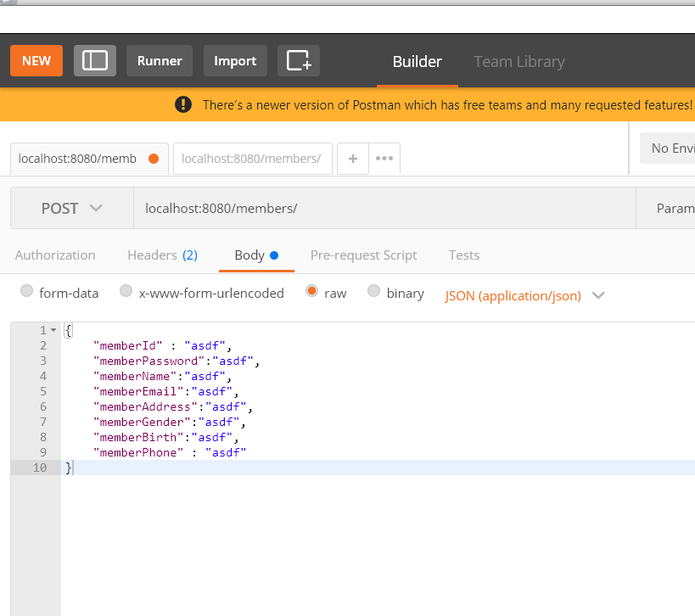This screenshot has width=695, height=616.
Task: Click the Import button
Action: click(235, 61)
